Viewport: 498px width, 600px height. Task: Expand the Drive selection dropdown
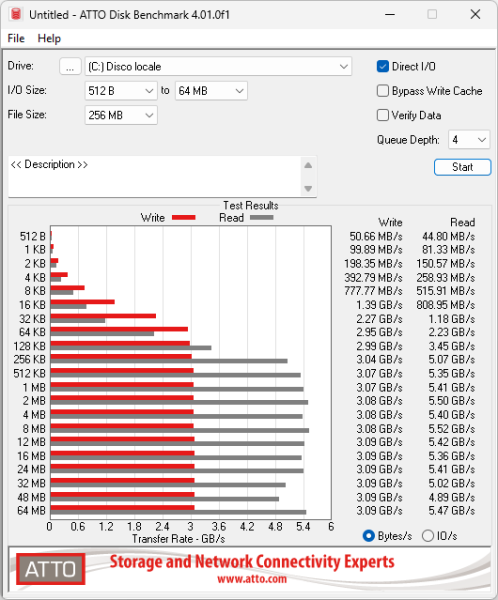point(218,67)
